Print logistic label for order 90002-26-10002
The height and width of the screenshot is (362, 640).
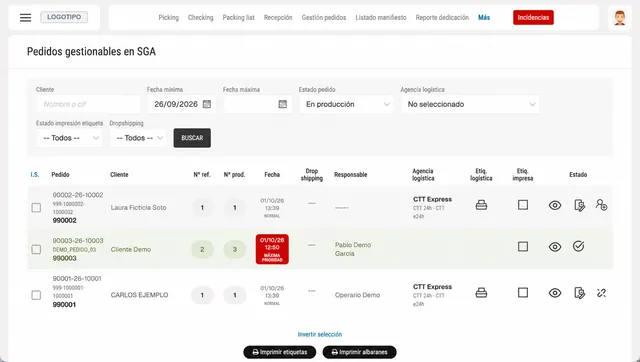tap(481, 205)
